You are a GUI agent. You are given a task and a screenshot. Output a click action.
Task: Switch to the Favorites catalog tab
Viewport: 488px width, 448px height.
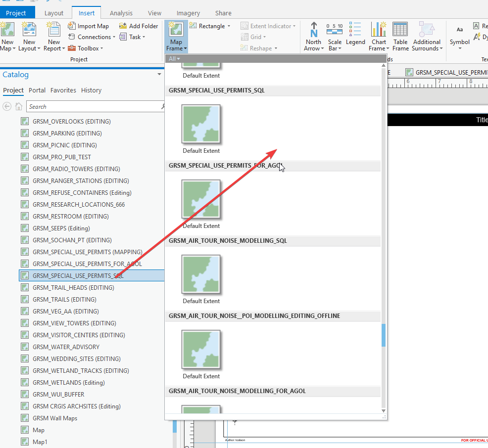tap(63, 90)
